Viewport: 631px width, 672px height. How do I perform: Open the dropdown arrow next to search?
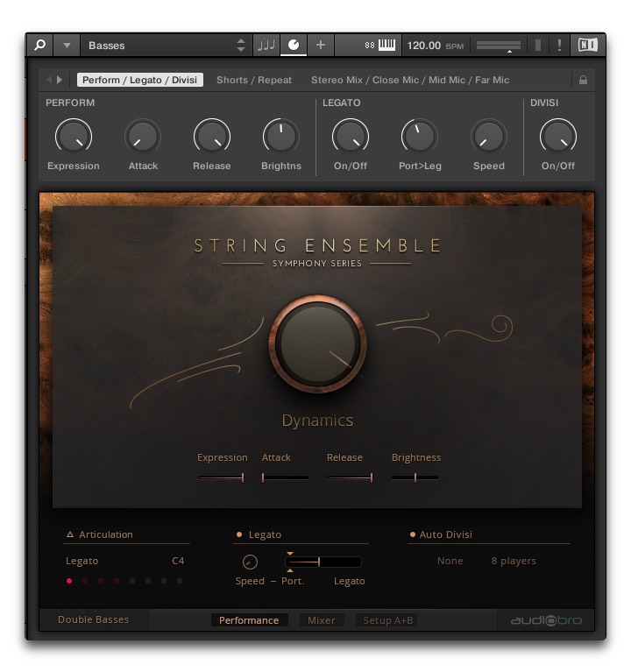click(x=67, y=45)
